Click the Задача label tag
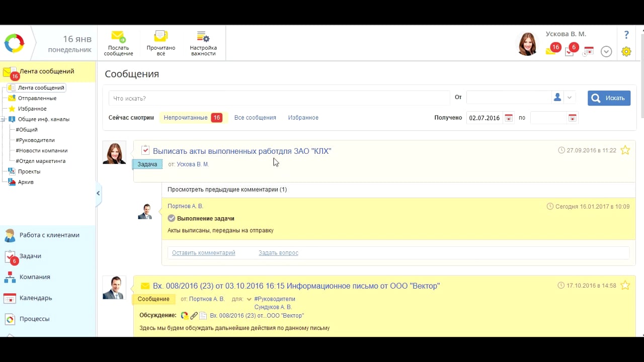 pos(147,164)
